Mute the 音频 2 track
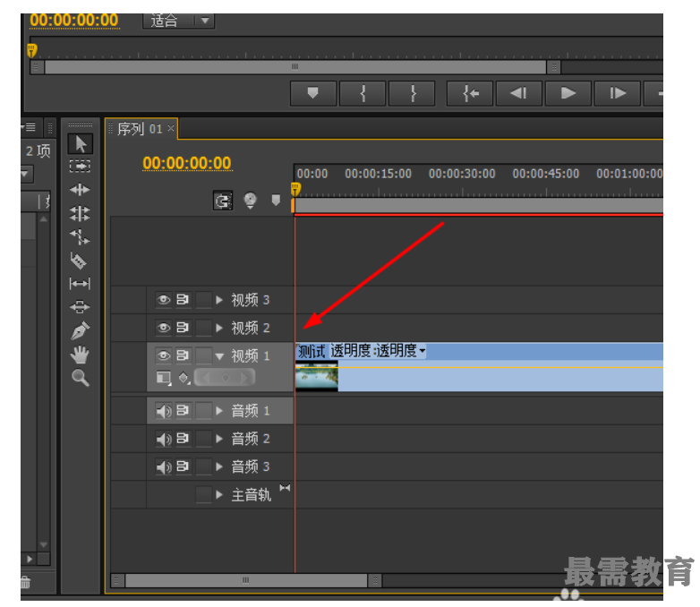 point(164,439)
